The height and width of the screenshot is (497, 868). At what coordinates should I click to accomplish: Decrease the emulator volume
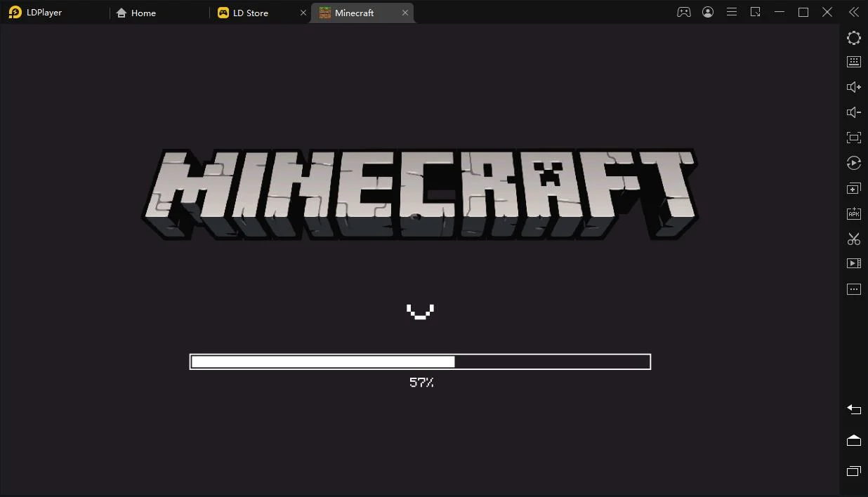tap(854, 112)
